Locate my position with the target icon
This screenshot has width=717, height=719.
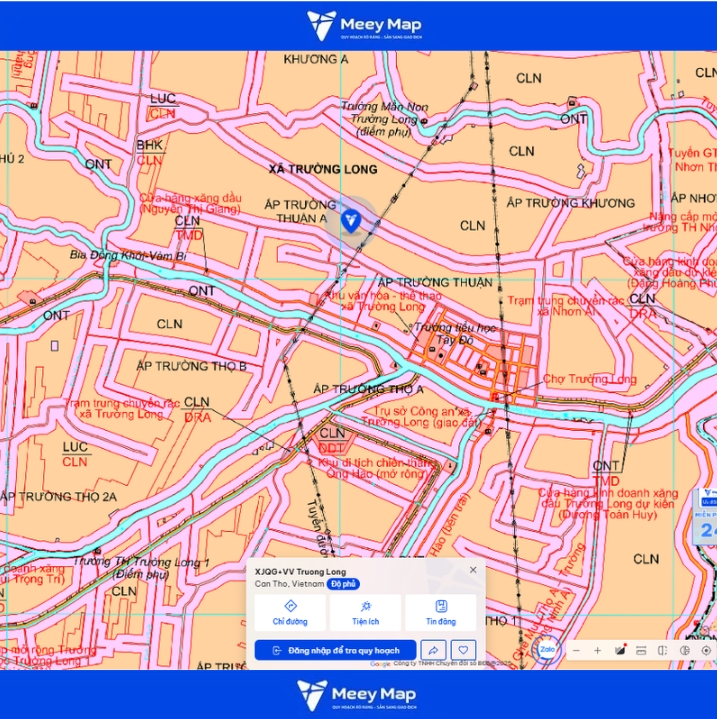pos(706,651)
